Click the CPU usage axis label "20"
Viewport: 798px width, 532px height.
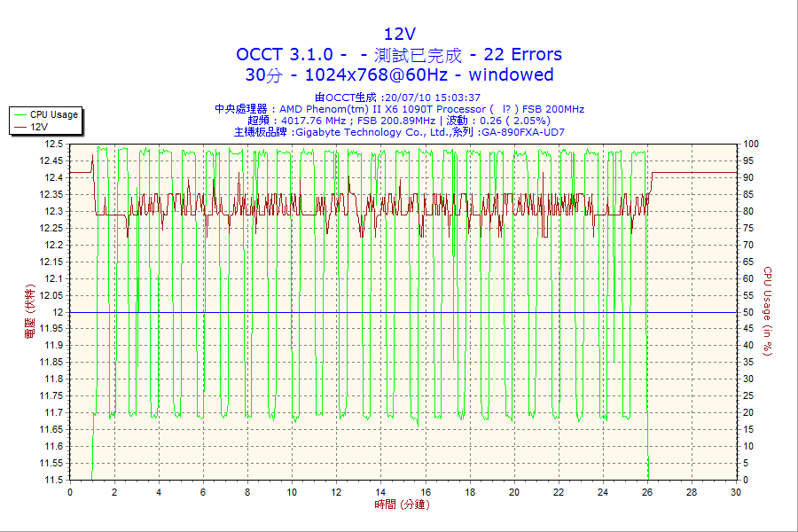coord(748,413)
